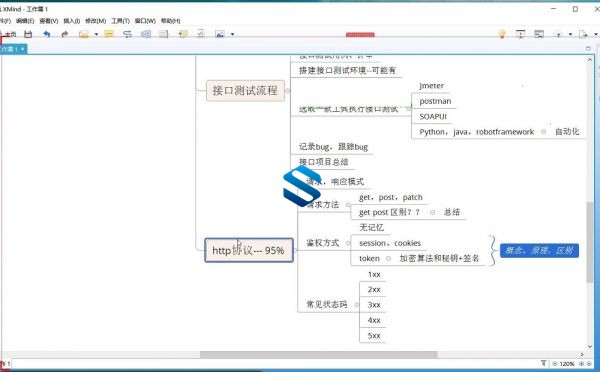Click the Save floppy disk icon
The image size is (600, 372).
[28, 34]
